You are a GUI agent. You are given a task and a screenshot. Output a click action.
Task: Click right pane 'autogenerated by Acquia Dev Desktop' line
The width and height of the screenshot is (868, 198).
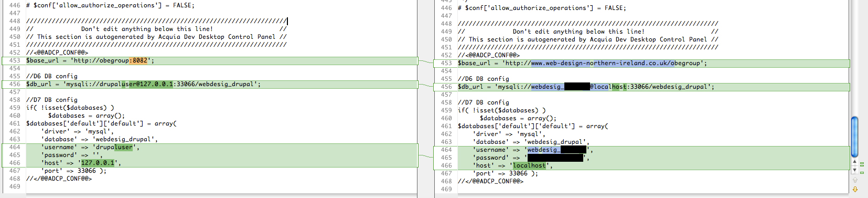click(588, 39)
